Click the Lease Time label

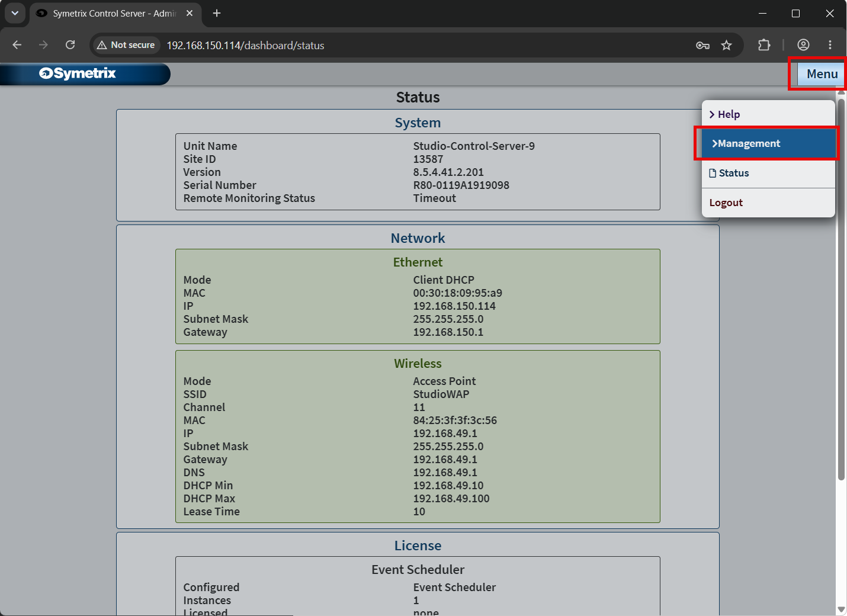coord(211,511)
